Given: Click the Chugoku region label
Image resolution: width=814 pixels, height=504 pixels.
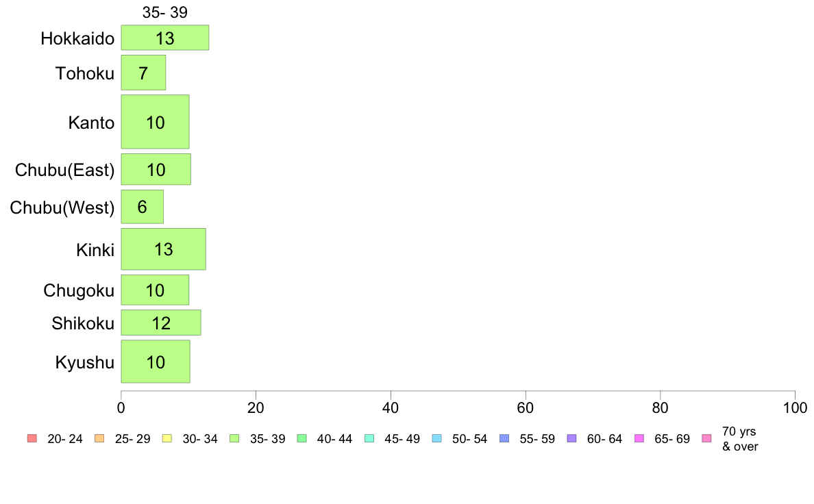Looking at the screenshot, I should tap(79, 290).
